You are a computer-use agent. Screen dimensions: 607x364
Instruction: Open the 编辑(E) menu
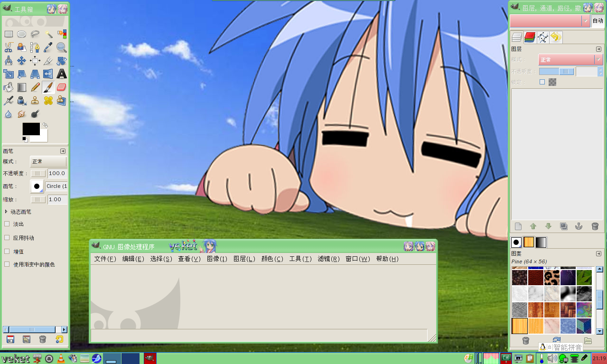pyautogui.click(x=133, y=259)
